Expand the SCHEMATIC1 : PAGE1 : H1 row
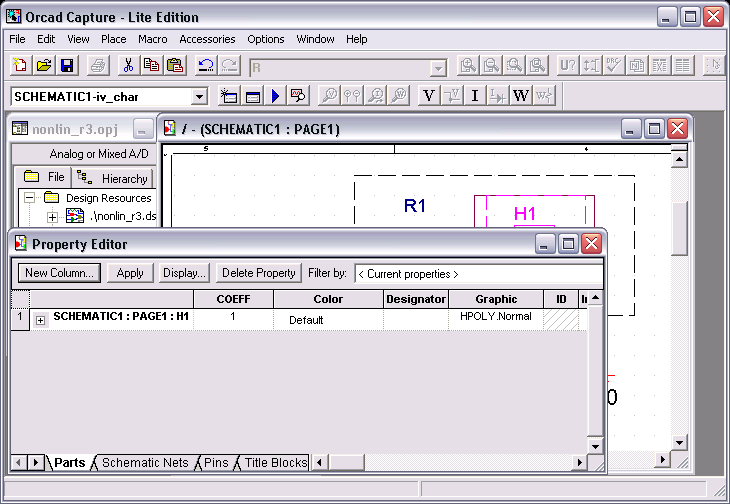This screenshot has height=504, width=730. 41,320
